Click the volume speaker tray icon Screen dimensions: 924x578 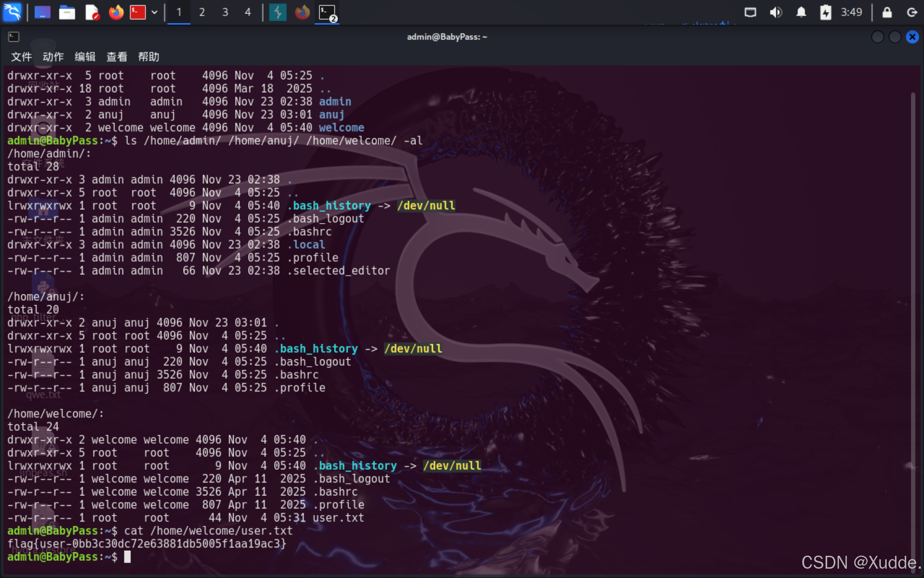pos(775,12)
